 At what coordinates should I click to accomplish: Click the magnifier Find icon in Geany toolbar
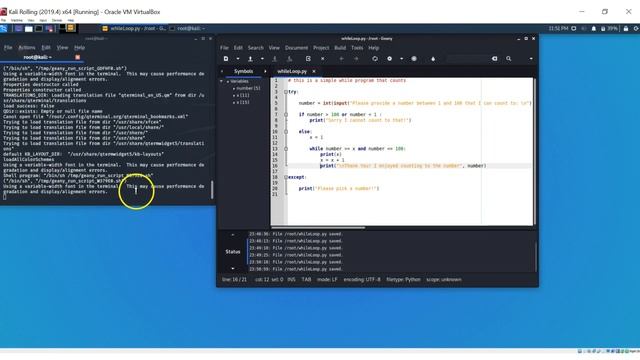coord(509,59)
